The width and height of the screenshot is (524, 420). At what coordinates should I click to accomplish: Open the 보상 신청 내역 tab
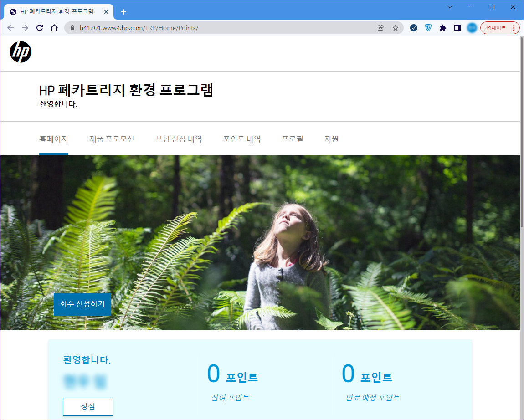(x=179, y=139)
